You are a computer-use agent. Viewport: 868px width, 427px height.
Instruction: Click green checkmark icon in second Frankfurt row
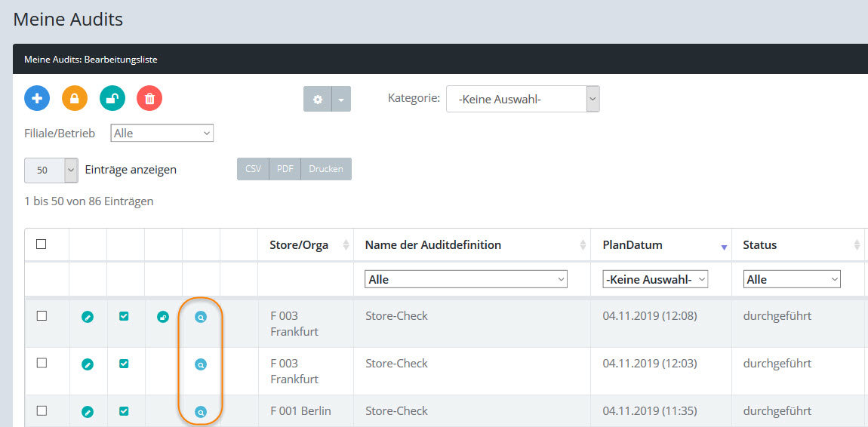(125, 364)
